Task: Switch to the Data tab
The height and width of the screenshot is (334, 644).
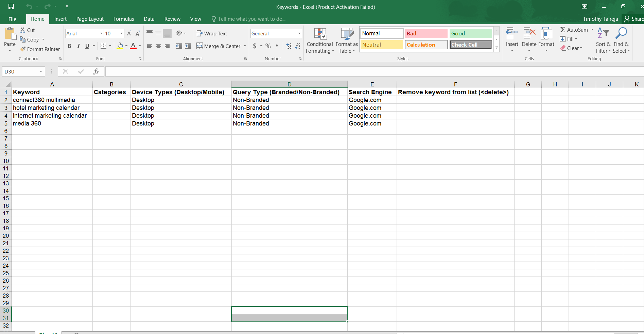Action: pos(149,19)
